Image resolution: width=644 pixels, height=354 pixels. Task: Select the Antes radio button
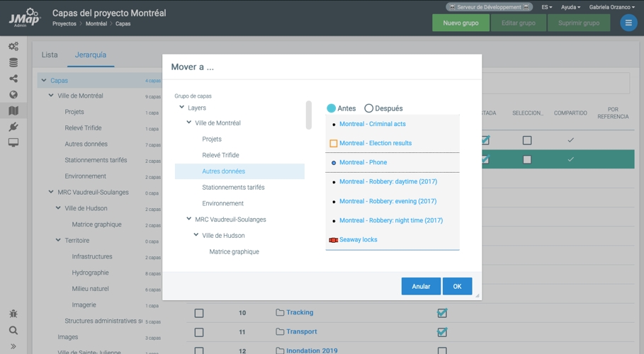pyautogui.click(x=331, y=108)
